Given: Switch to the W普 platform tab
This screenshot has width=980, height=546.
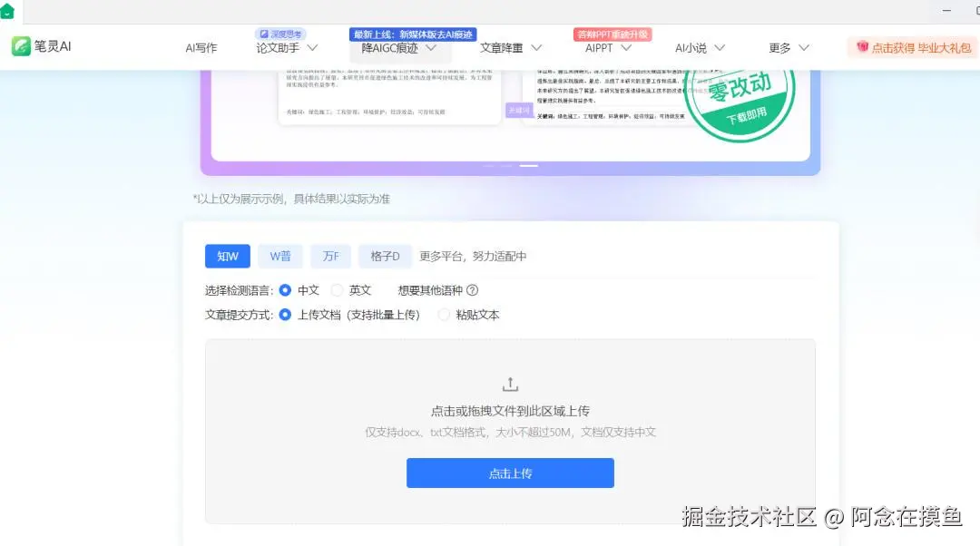Looking at the screenshot, I should point(280,256).
